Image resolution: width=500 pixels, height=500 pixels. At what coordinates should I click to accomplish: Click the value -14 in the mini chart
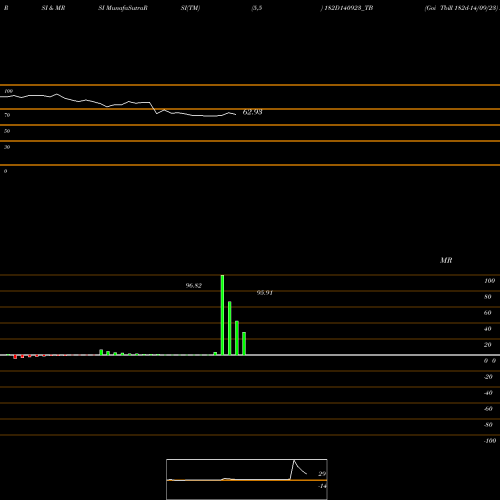tap(322, 486)
